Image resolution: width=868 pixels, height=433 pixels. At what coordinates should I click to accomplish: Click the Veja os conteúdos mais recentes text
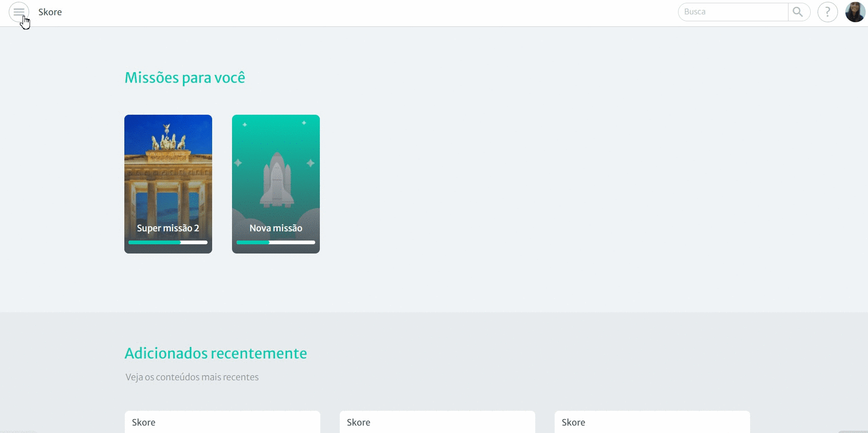tap(192, 377)
